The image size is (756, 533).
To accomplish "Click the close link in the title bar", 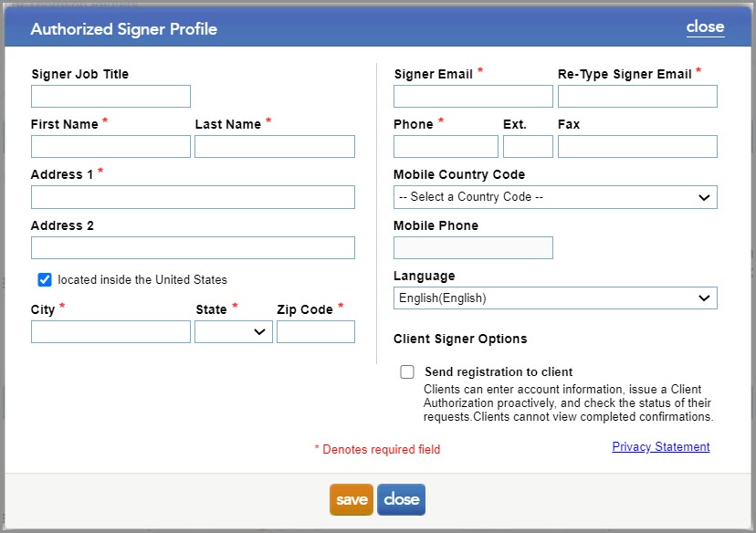I will click(705, 27).
